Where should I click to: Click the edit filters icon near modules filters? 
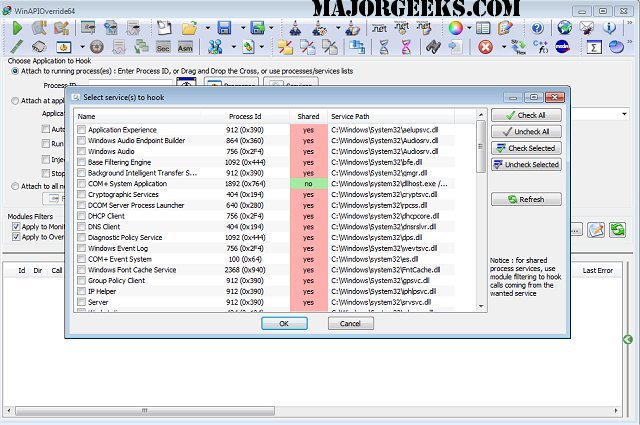click(596, 230)
